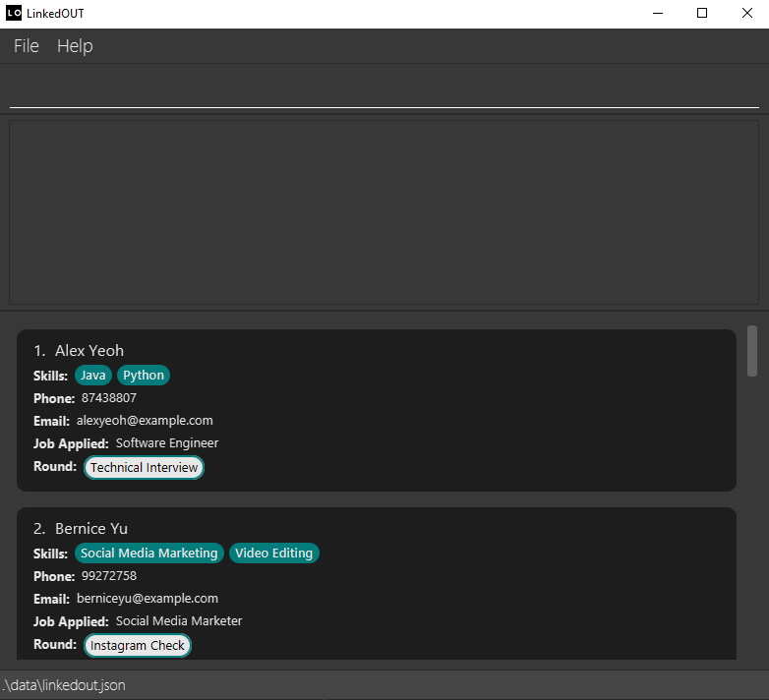Click the Video Editing skill tag
Screen dimensions: 769x700
[274, 554]
